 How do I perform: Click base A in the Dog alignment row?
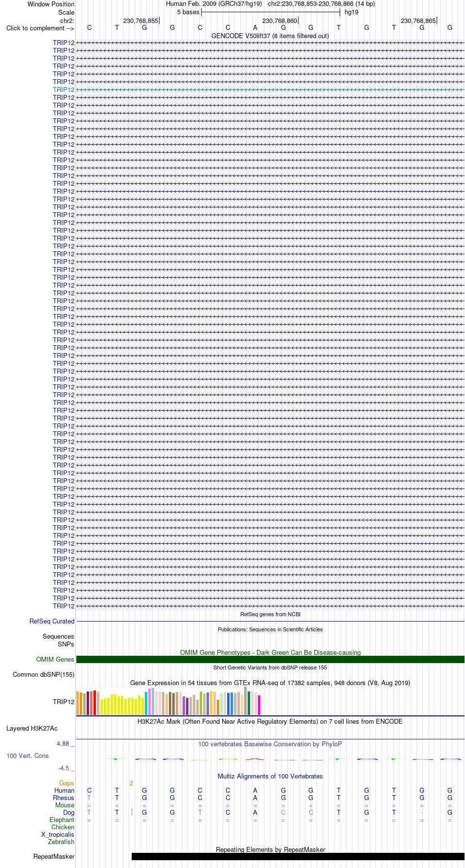[x=255, y=813]
